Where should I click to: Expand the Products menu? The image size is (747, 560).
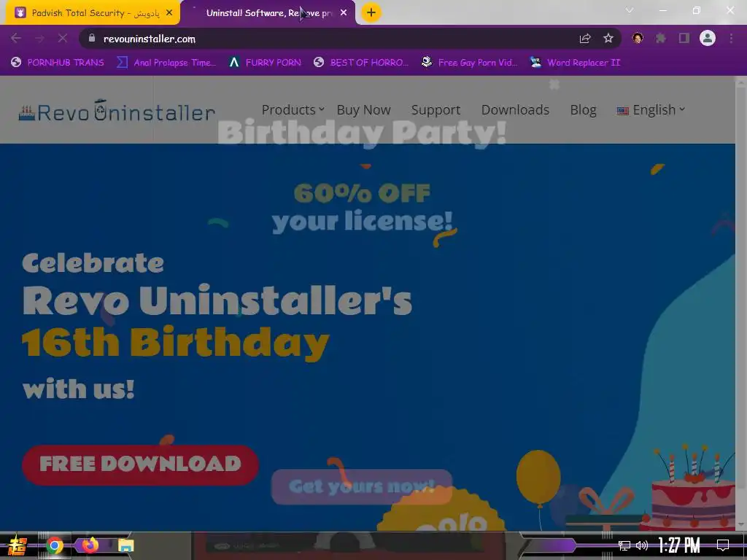[293, 110]
